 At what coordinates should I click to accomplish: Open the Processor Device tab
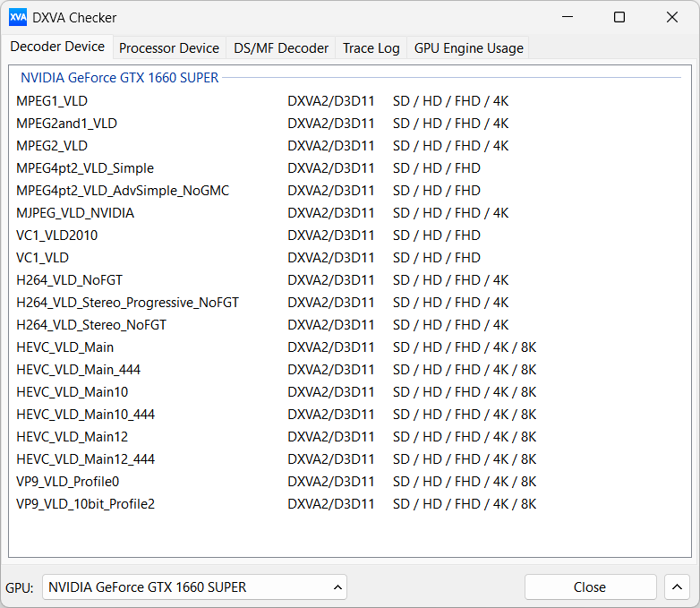coord(169,47)
